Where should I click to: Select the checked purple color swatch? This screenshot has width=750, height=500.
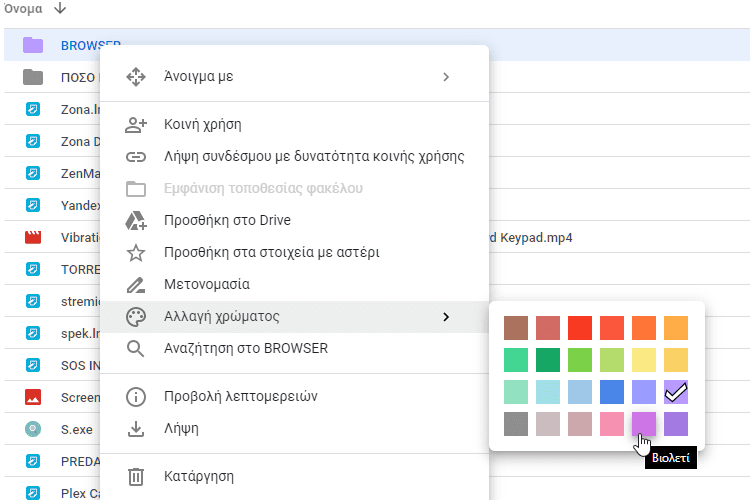676,392
